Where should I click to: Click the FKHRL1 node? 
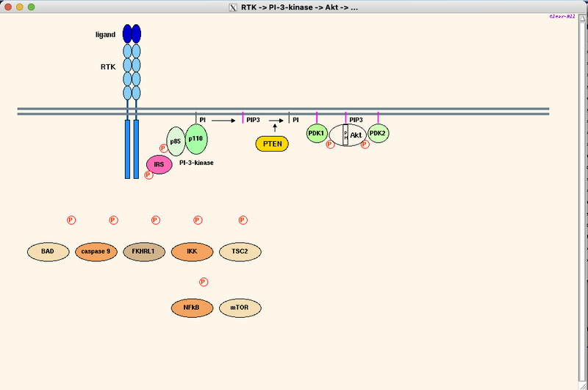[x=144, y=252]
